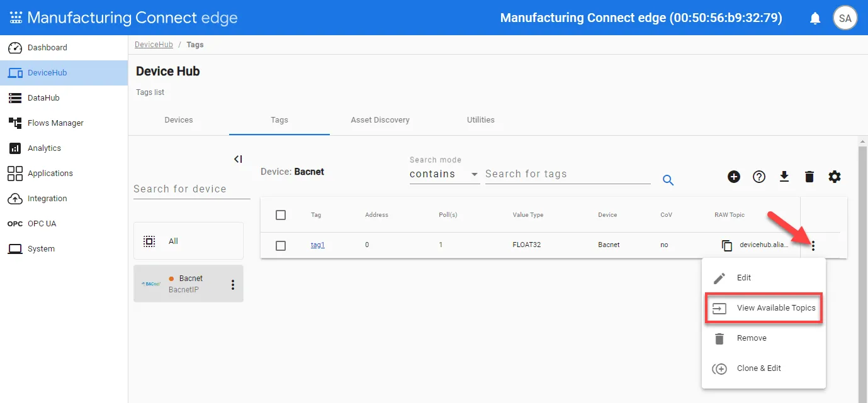868x403 pixels.
Task: Open the tags settings gear icon
Action: pyautogui.click(x=835, y=177)
